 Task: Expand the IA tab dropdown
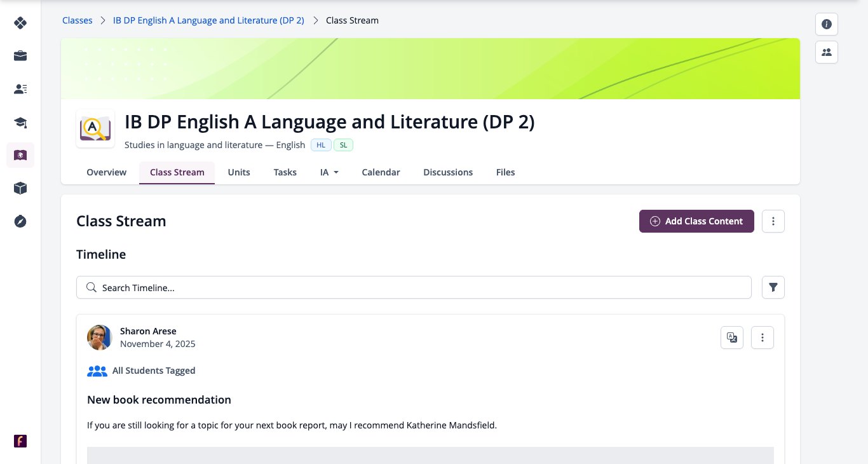click(x=329, y=172)
